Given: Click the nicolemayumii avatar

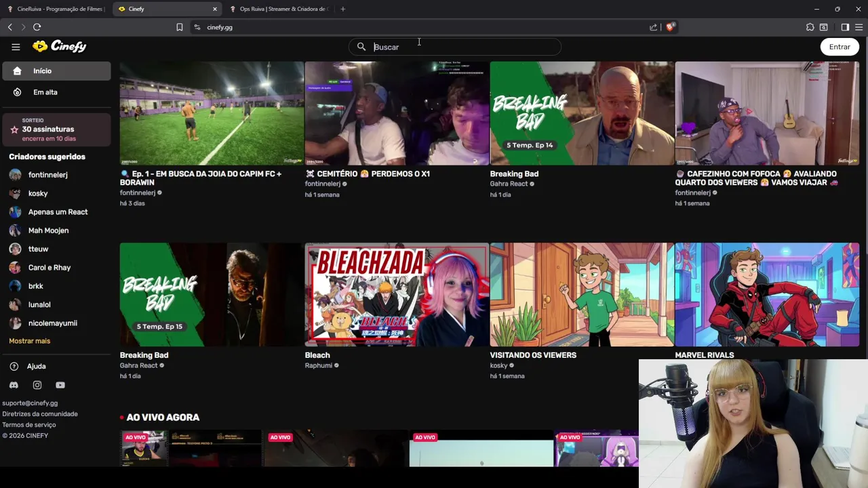Looking at the screenshot, I should [15, 323].
